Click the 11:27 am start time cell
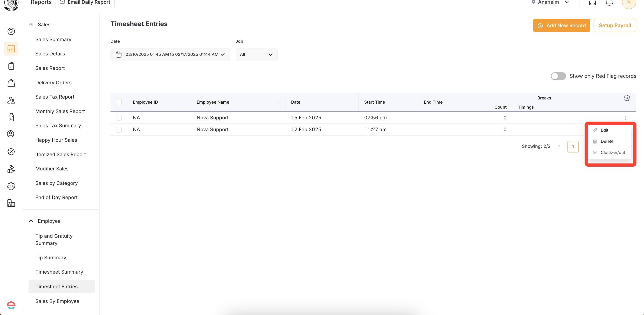This screenshot has height=315, width=644. coord(375,130)
